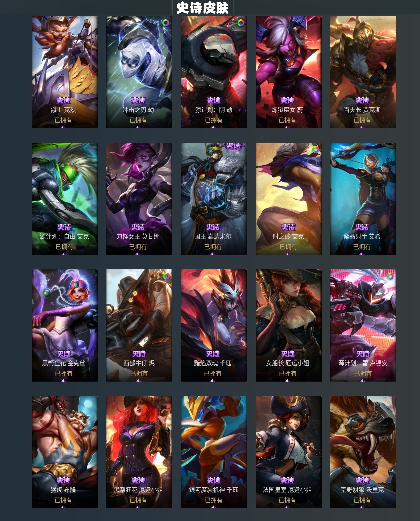Click chroma icon on 源计划:阴 劫 card

coord(241,23)
